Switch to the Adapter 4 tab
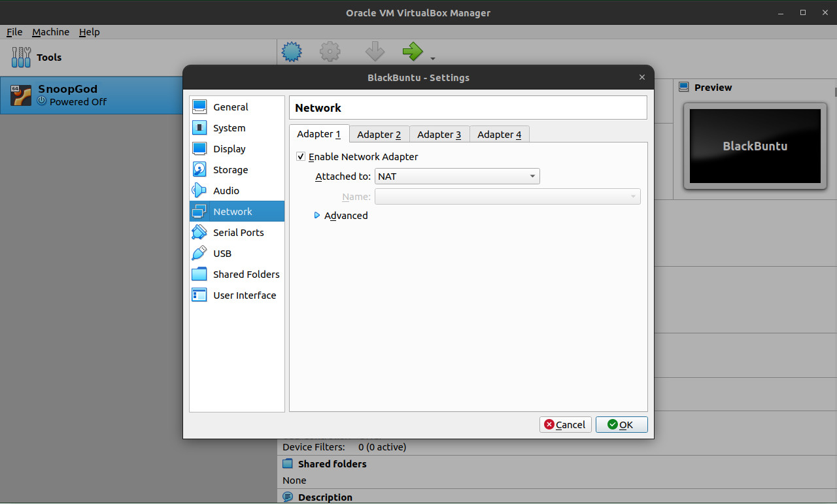 (x=500, y=135)
